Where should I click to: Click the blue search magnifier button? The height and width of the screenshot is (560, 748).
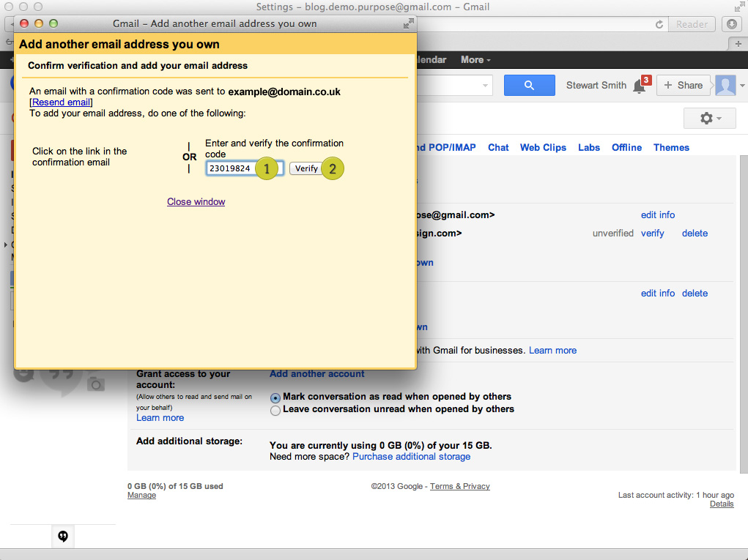(529, 85)
